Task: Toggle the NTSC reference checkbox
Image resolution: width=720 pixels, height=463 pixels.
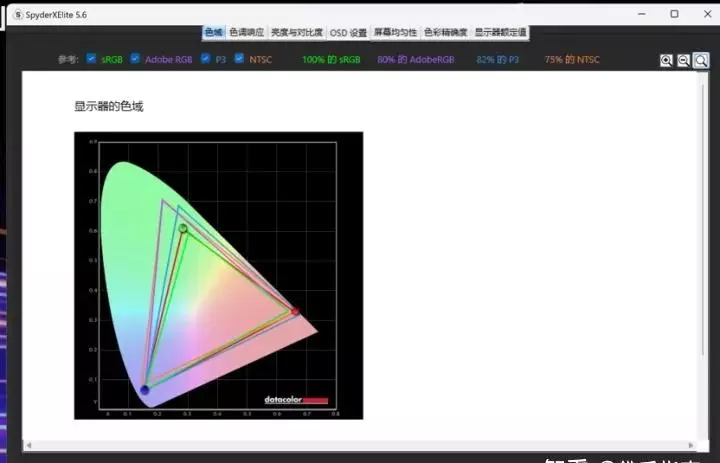Action: [239, 59]
